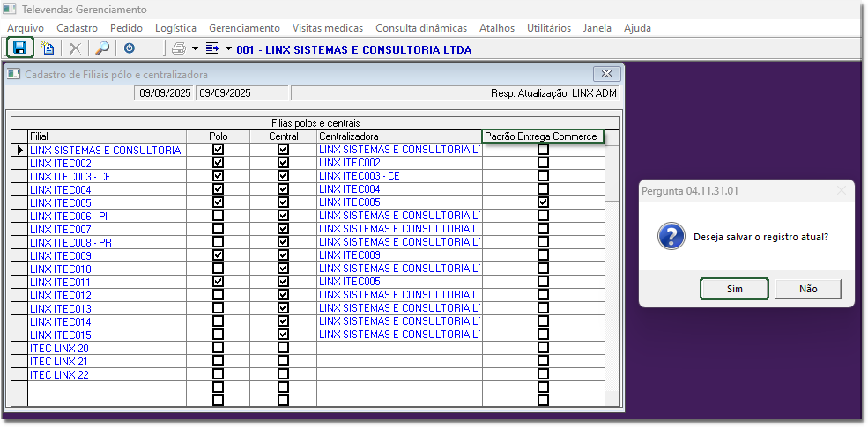Check Polo for LINX ITEC013
868x427 pixels.
click(219, 308)
